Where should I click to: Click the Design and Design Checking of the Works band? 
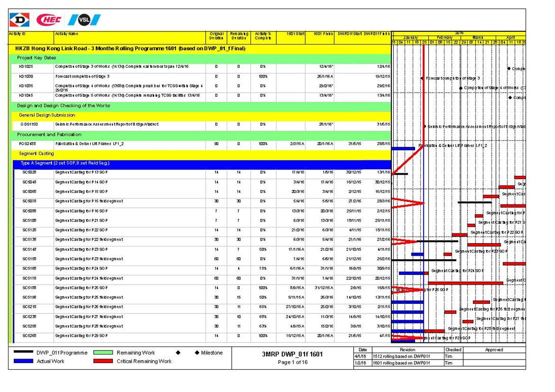pos(200,106)
